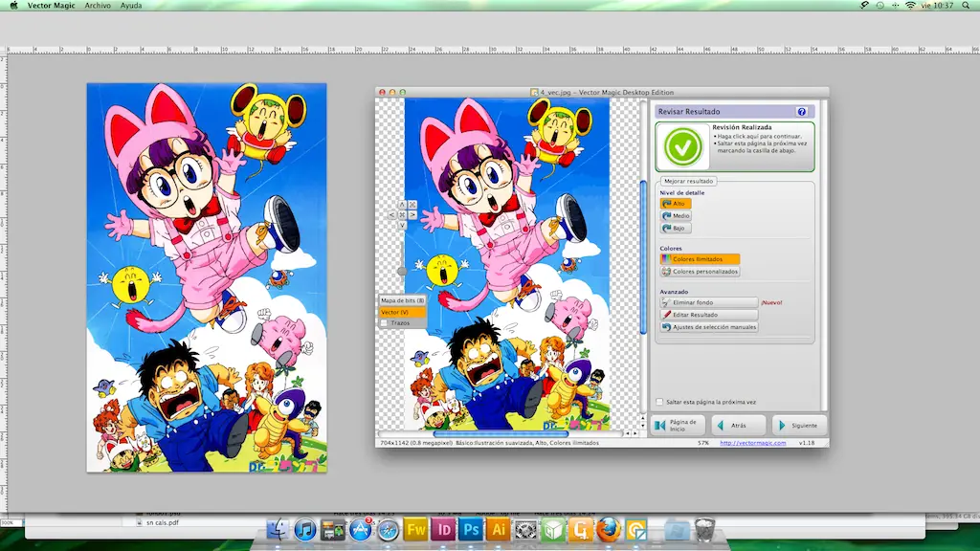
Task: Launch Adobe Photoshop from the Dock
Action: (x=471, y=530)
